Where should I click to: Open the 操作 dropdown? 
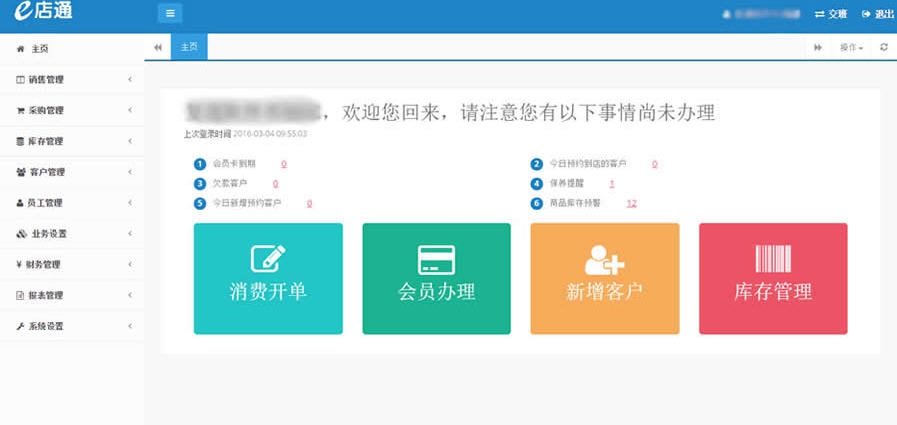[851, 47]
